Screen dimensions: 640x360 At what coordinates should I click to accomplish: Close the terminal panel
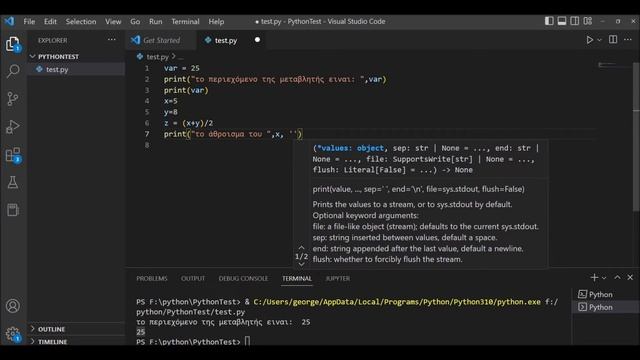tap(630, 278)
